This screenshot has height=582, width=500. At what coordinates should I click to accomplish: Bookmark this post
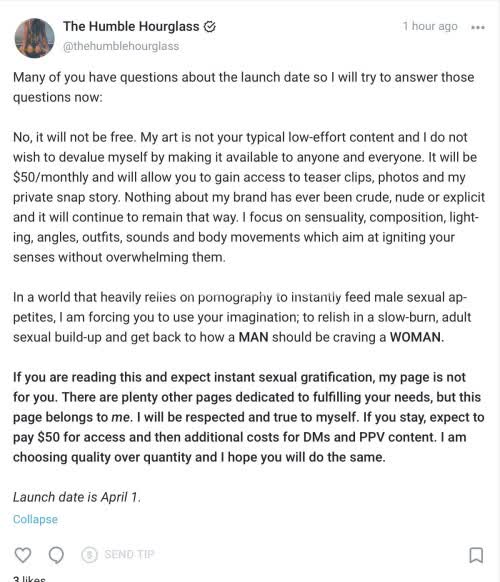[x=476, y=555]
